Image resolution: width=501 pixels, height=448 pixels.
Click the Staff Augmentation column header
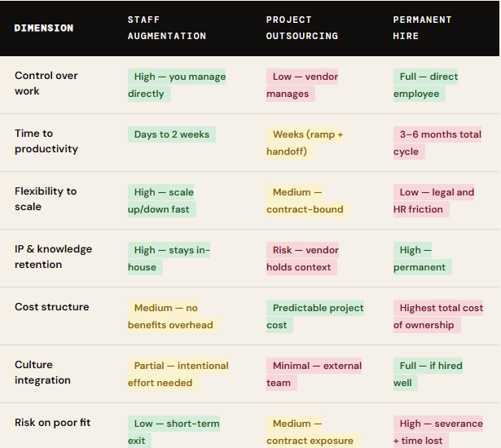pyautogui.click(x=167, y=28)
